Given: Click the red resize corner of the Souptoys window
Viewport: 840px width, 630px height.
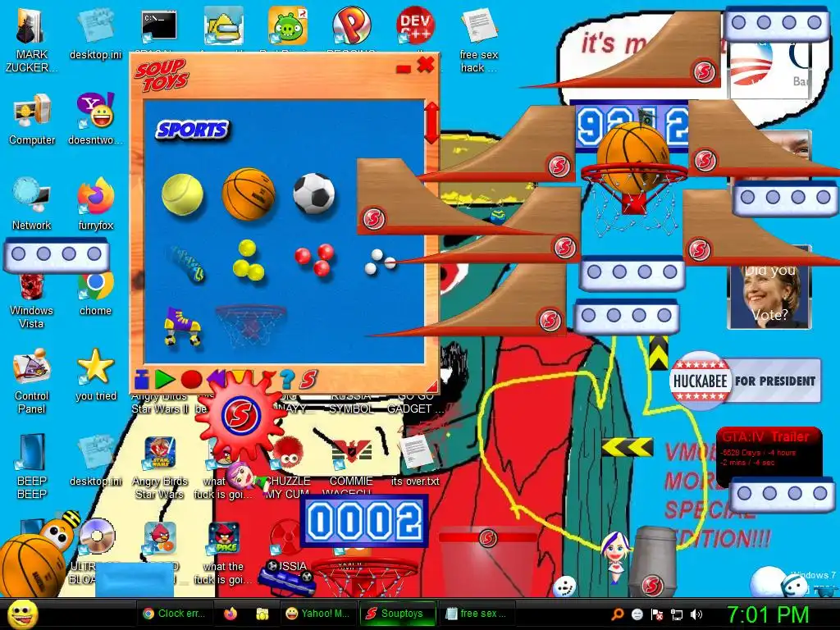Looking at the screenshot, I should [431, 386].
